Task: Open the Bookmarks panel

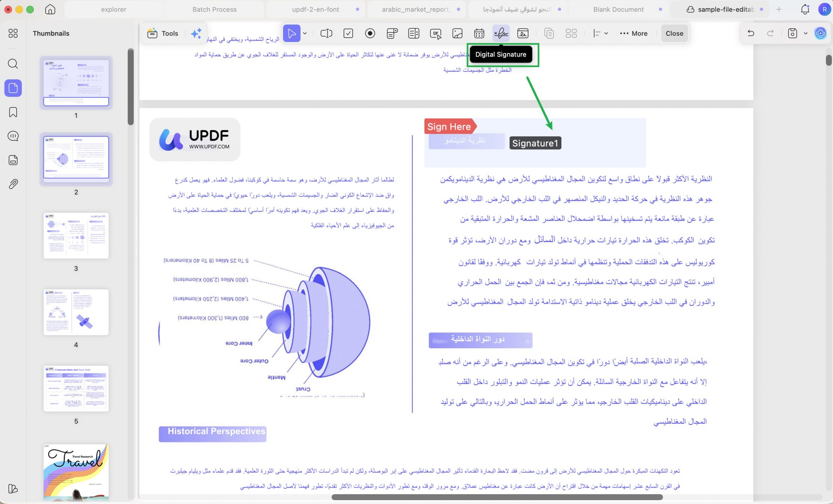Action: [13, 112]
